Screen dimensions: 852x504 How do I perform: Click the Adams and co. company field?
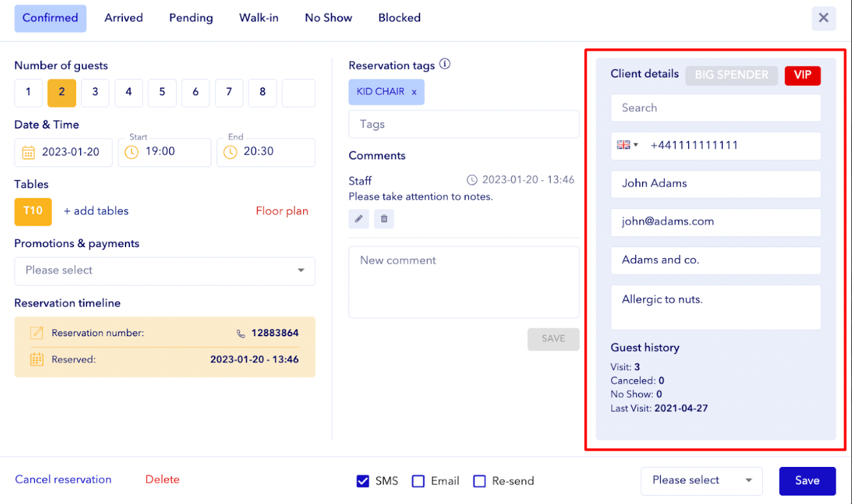coord(715,260)
